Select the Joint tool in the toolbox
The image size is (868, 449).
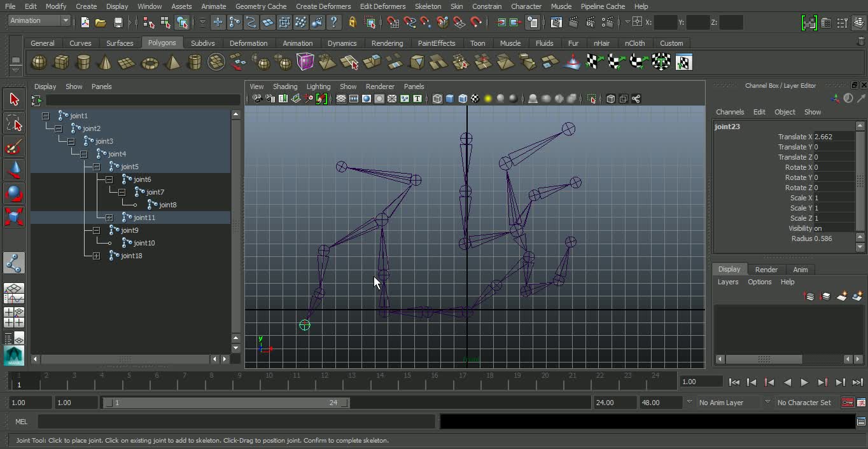[14, 263]
